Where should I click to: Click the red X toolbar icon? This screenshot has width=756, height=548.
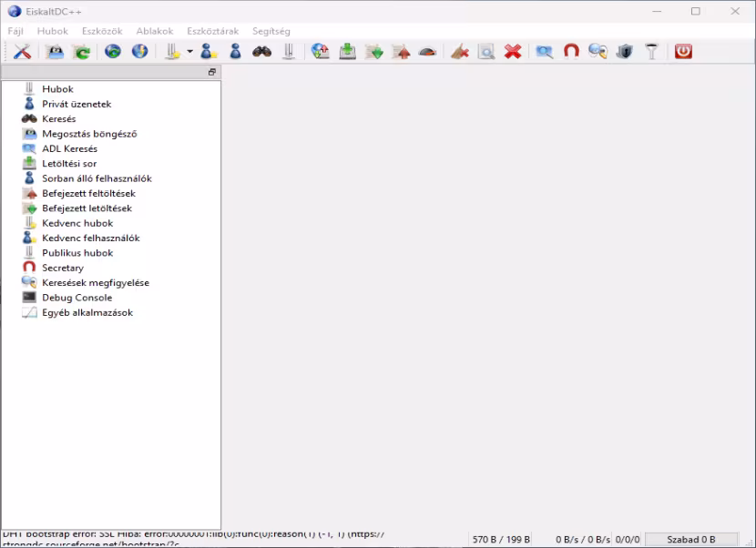(x=513, y=51)
